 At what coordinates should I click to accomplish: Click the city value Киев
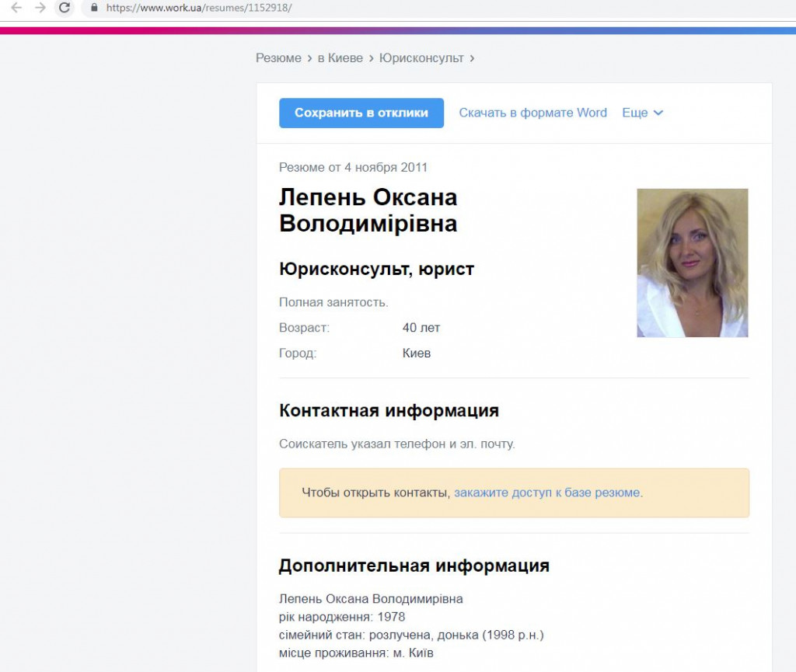coord(417,353)
